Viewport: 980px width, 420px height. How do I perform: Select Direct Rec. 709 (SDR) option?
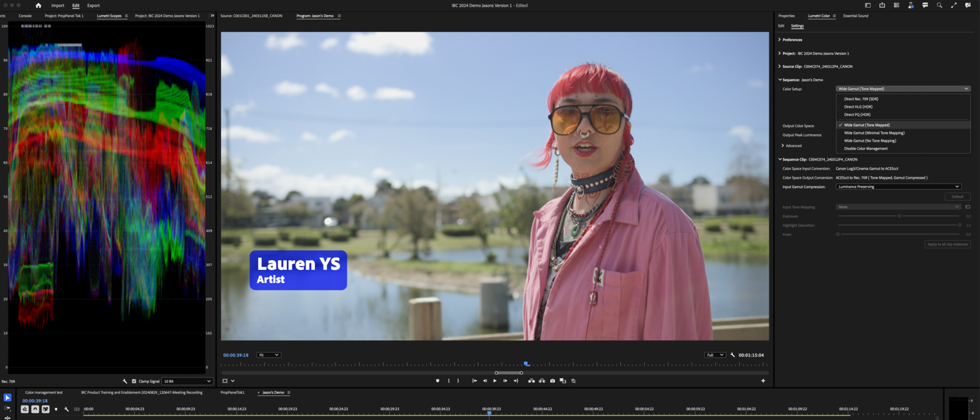(x=861, y=98)
